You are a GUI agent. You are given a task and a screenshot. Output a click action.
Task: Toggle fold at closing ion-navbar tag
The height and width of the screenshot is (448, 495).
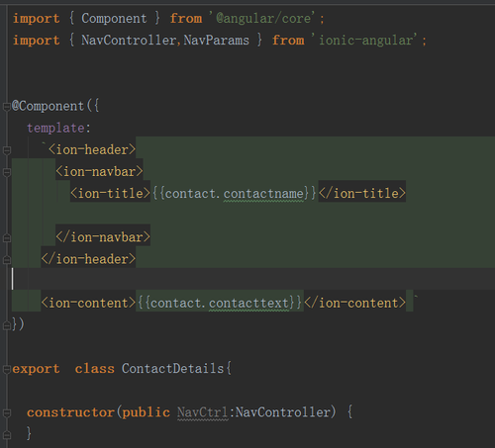(7, 238)
